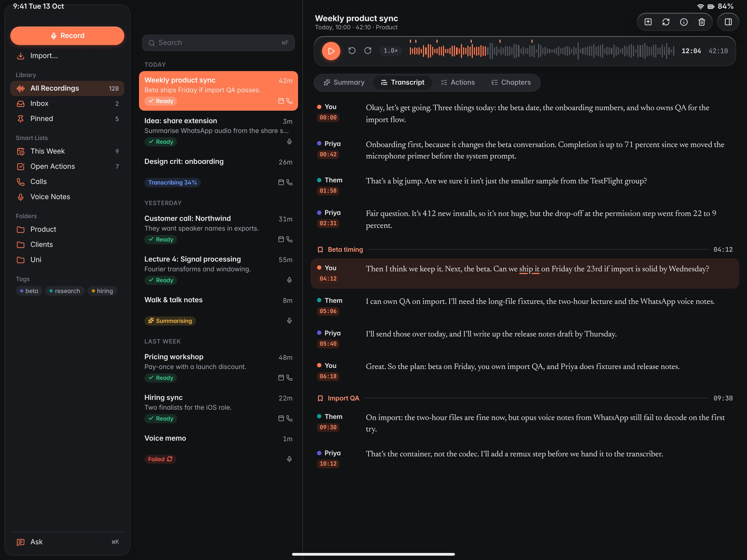Filter by the research tag
Image resolution: width=747 pixels, height=560 pixels.
(x=65, y=291)
